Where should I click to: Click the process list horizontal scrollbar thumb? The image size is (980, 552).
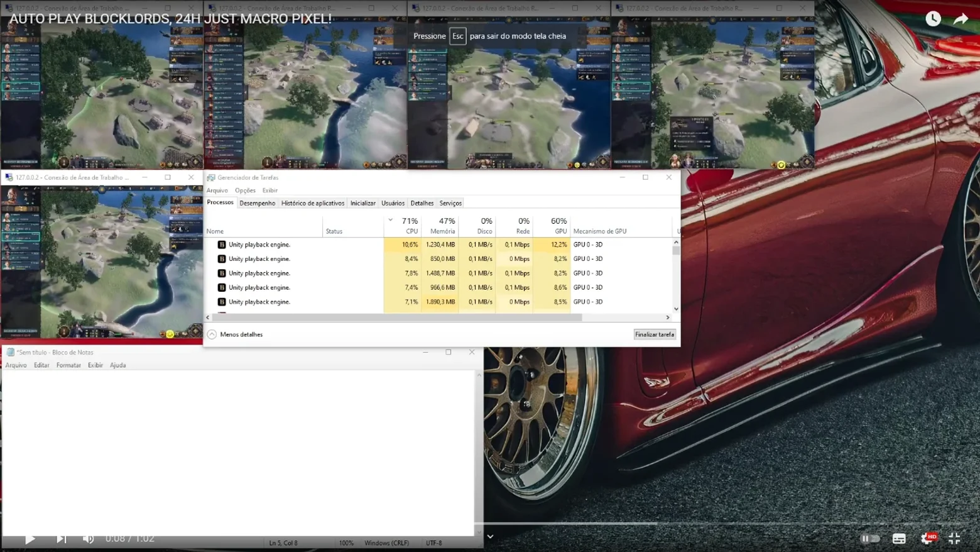(397, 317)
